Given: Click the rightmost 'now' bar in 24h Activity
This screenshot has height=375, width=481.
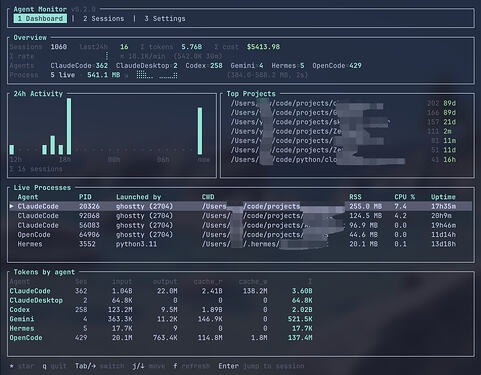Looking at the screenshot, I should (x=200, y=131).
